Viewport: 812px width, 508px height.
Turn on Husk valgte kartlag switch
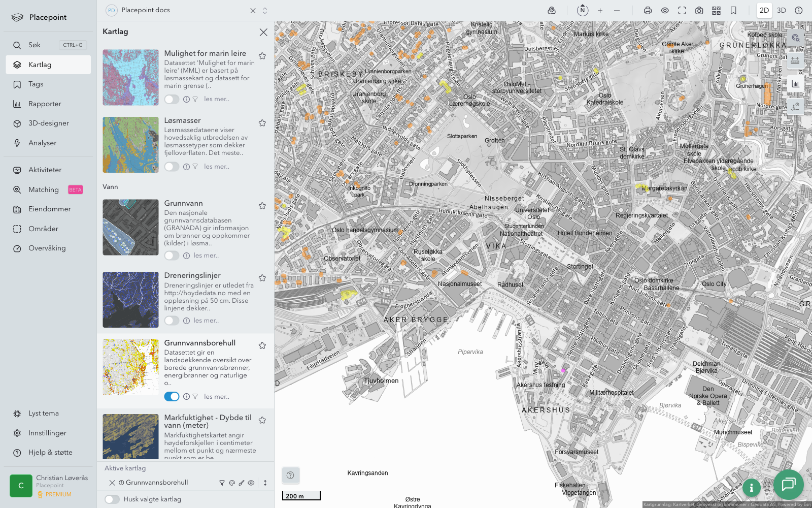(112, 499)
